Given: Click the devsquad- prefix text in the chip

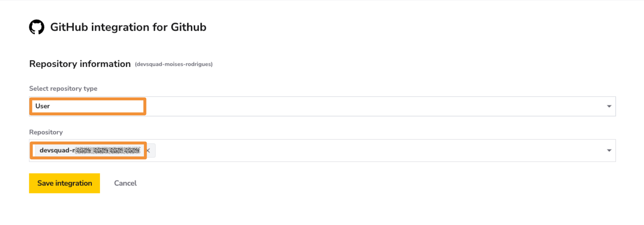Looking at the screenshot, I should point(57,150).
